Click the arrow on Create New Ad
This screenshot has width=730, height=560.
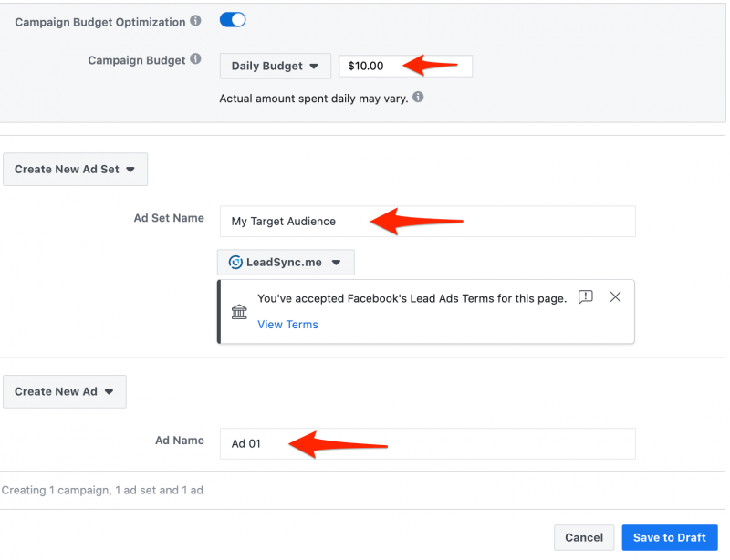[109, 392]
